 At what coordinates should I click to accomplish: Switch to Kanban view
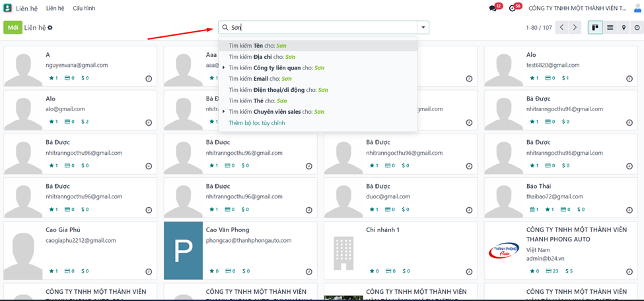point(595,28)
